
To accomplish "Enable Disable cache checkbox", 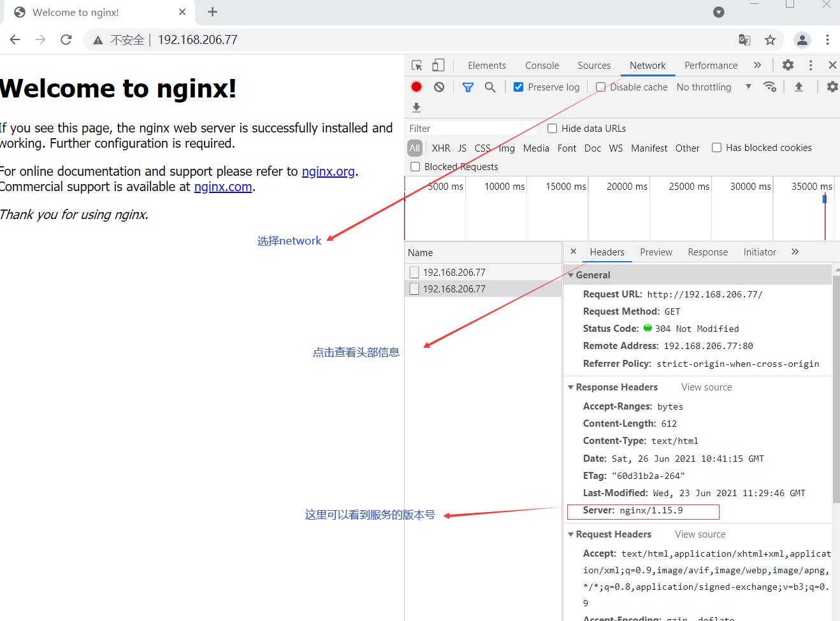I will (x=600, y=87).
